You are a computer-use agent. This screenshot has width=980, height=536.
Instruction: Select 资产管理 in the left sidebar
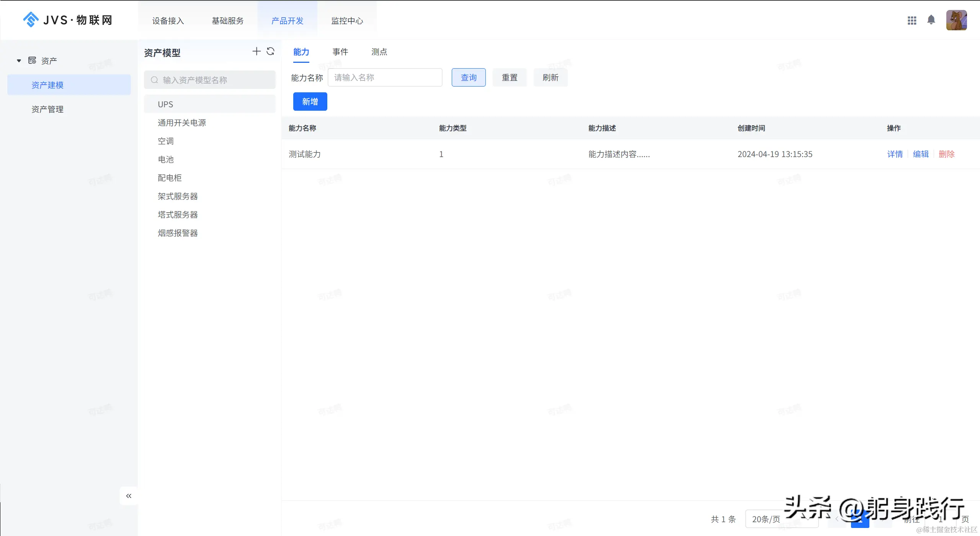point(47,109)
